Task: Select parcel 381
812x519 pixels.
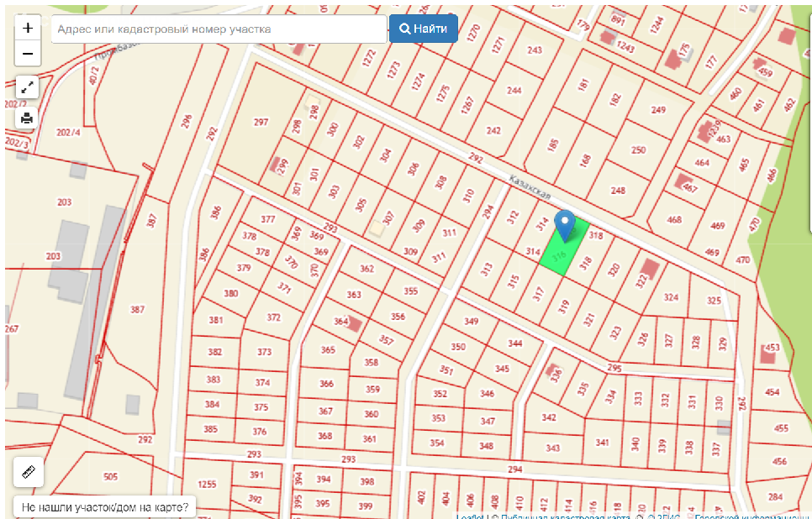Action: 215,320
